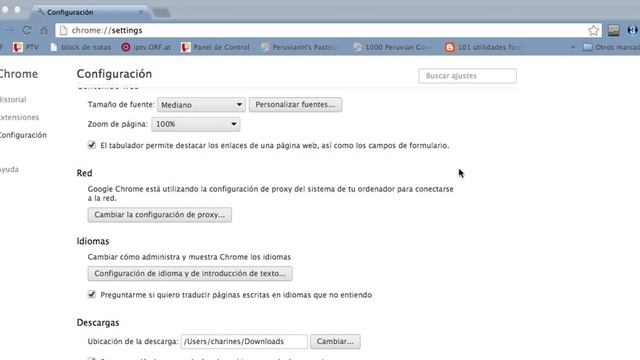Click the Ubicación de la descarga path field
The height and width of the screenshot is (360, 640).
click(x=244, y=341)
